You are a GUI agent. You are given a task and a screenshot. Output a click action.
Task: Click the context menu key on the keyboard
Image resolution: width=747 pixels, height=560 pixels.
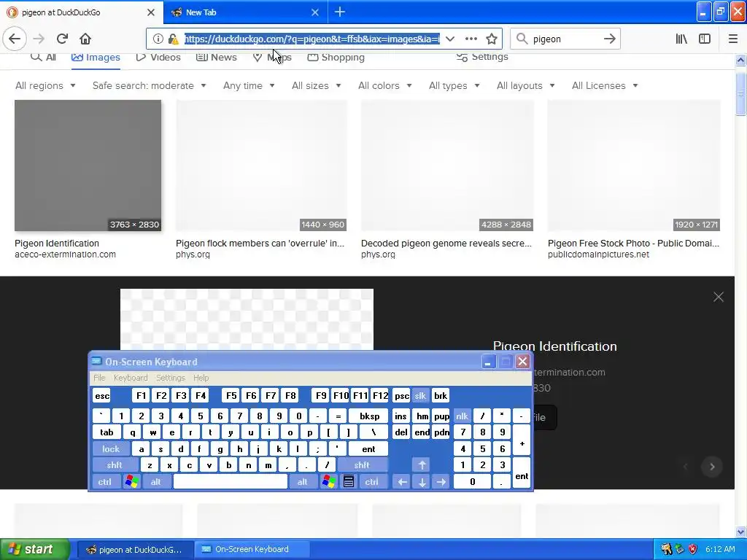coord(348,482)
